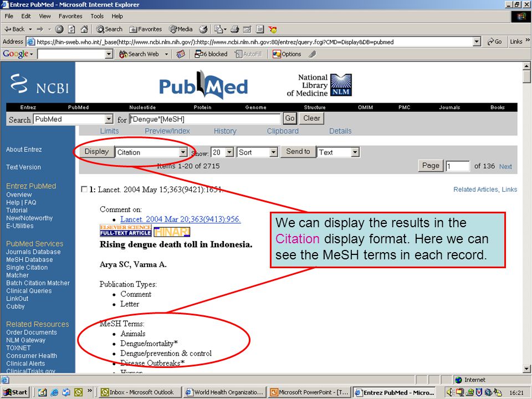Open Google toolbar Options

pyautogui.click(x=287, y=54)
